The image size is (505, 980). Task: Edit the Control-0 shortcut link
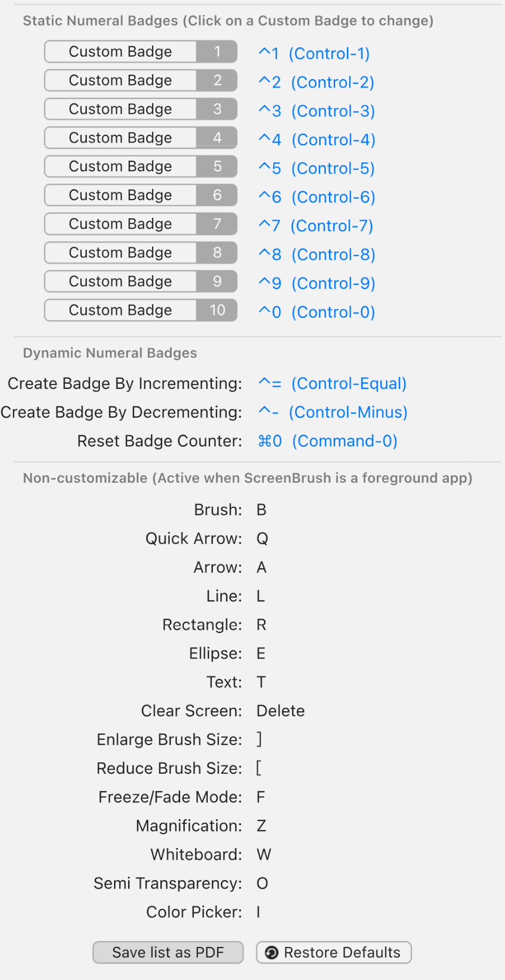click(x=317, y=312)
